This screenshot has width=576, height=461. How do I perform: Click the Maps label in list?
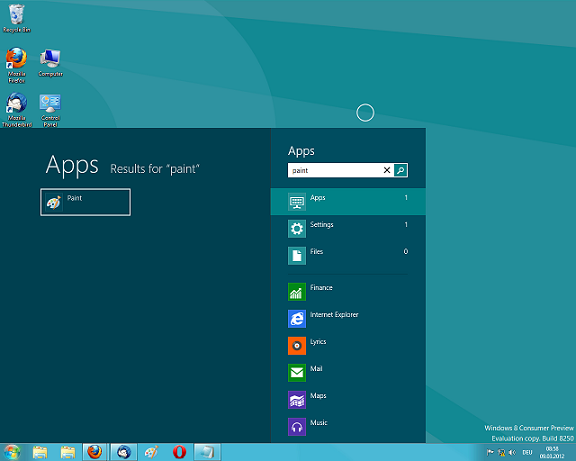(318, 396)
